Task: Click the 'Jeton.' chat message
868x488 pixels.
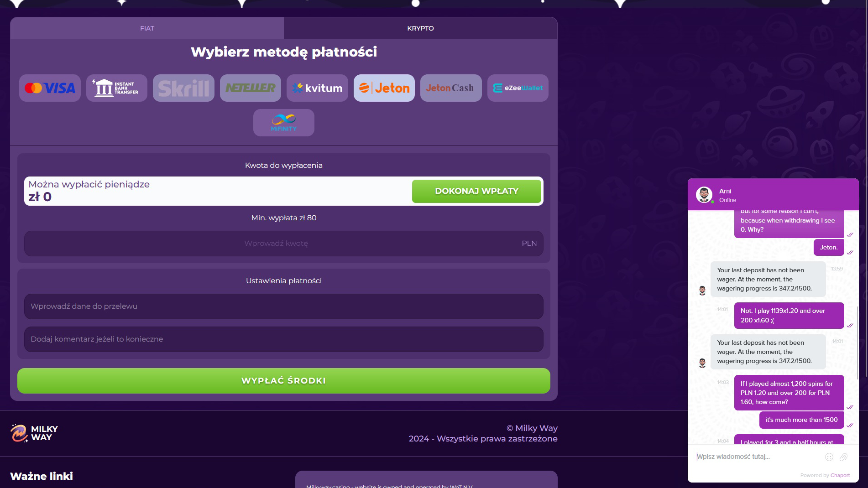Action: tap(829, 248)
